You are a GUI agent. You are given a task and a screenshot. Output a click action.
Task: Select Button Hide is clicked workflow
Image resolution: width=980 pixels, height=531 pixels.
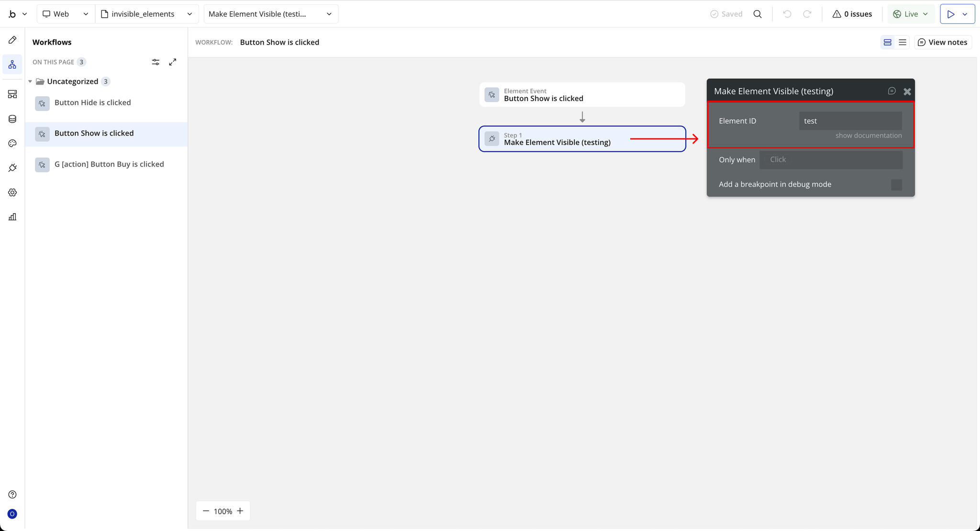click(92, 102)
